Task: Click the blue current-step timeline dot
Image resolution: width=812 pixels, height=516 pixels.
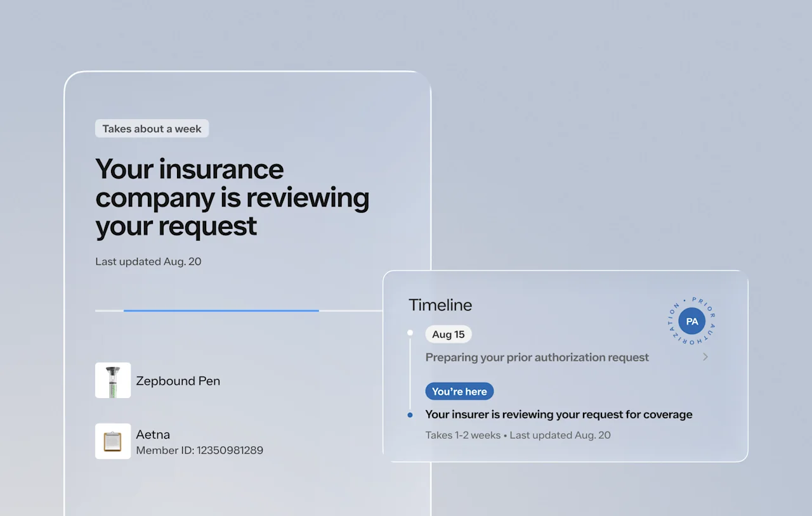Action: 410,415
